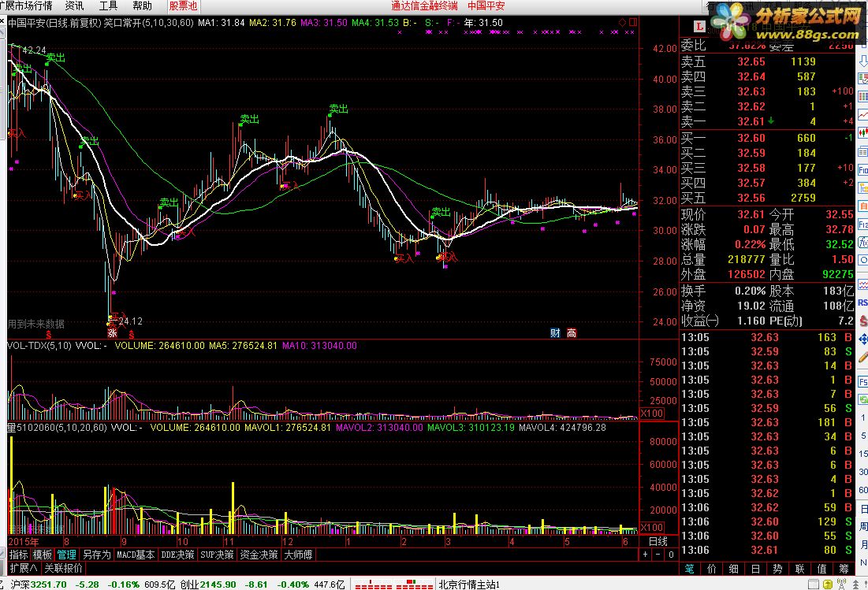This screenshot has width=868, height=590.
Task: Select the 60 minute period button
Action: click(x=863, y=490)
